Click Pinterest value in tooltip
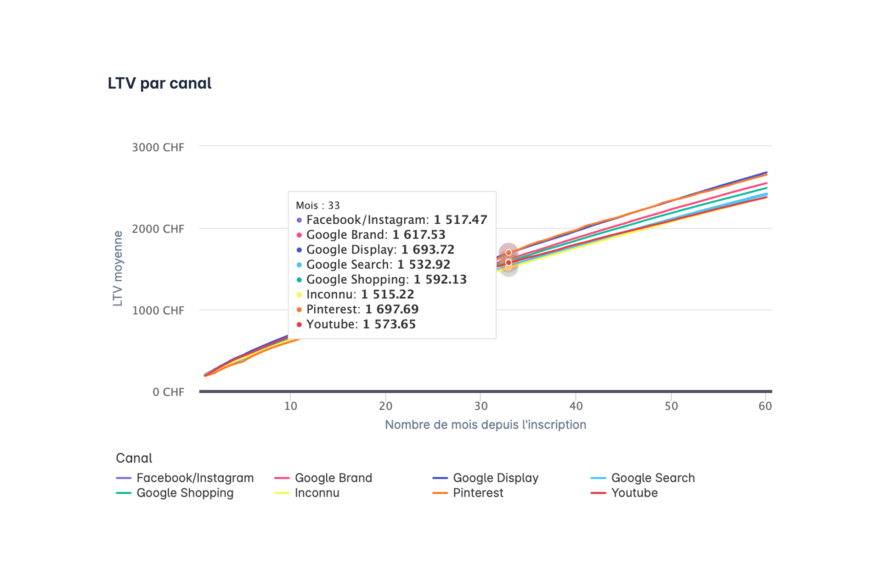Image resolution: width=882 pixels, height=588 pixels. pos(392,309)
